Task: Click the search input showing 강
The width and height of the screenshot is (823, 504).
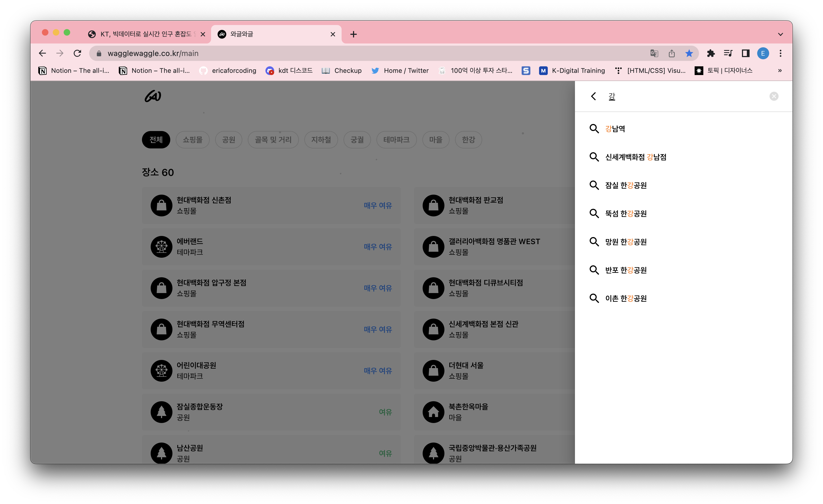Action: (x=685, y=97)
